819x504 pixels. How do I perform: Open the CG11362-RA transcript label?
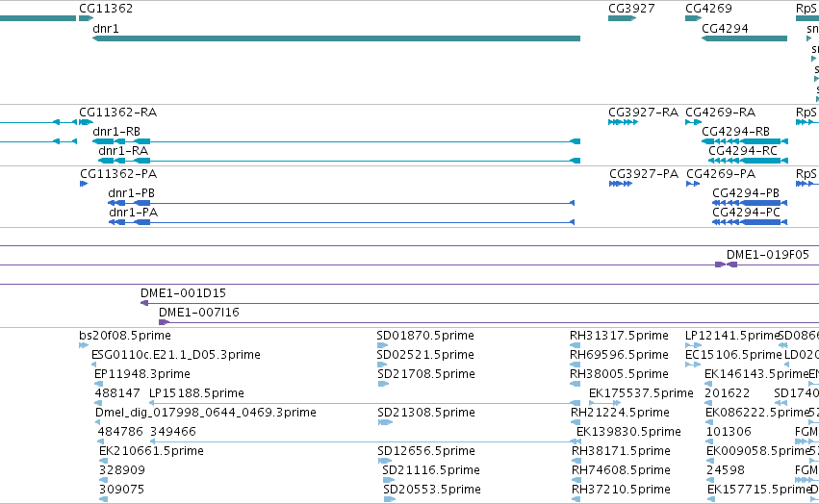click(118, 113)
